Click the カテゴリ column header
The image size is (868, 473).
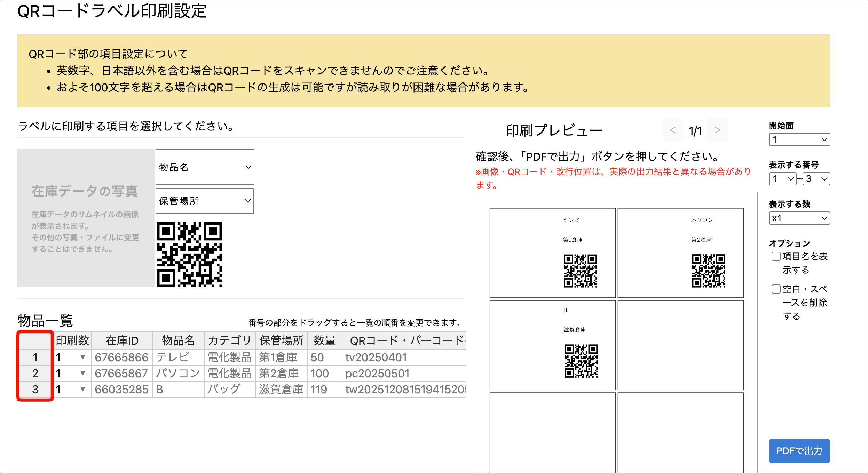230,340
